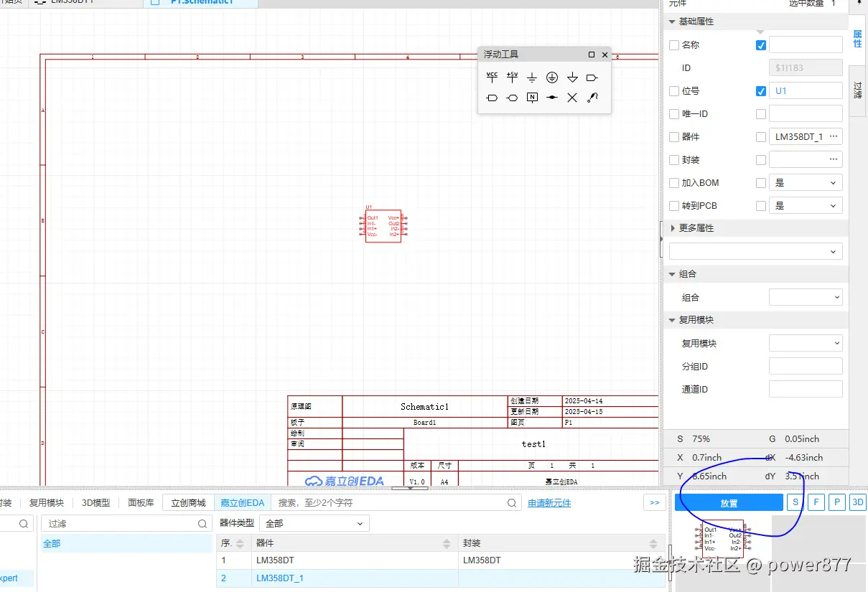The image size is (868, 592).
Task: Click search icon in component search box
Action: point(511,503)
